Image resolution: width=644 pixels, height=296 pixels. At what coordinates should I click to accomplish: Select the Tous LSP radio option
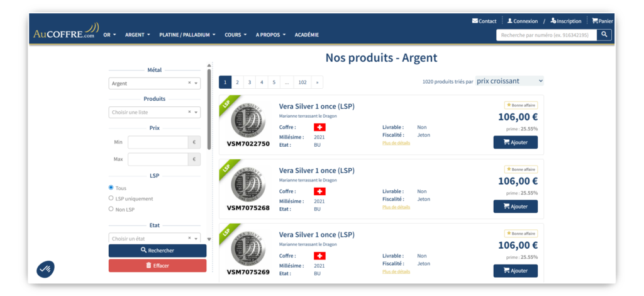(x=111, y=188)
